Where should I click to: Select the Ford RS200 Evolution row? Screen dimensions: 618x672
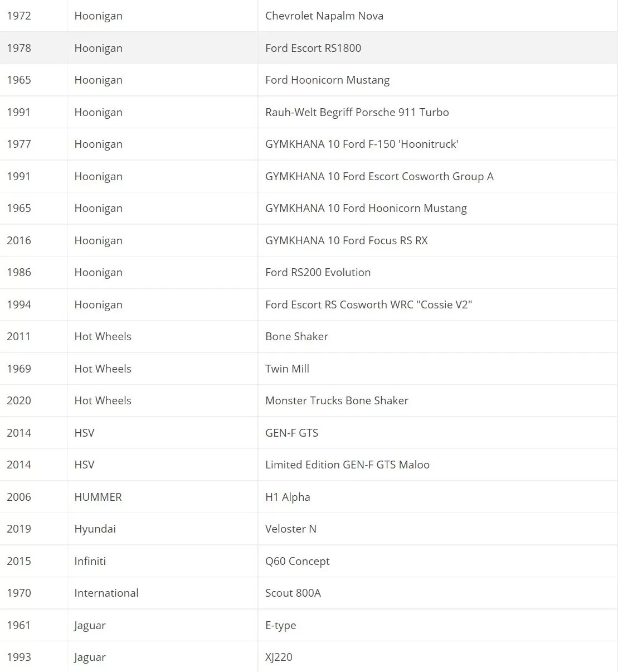(309, 272)
